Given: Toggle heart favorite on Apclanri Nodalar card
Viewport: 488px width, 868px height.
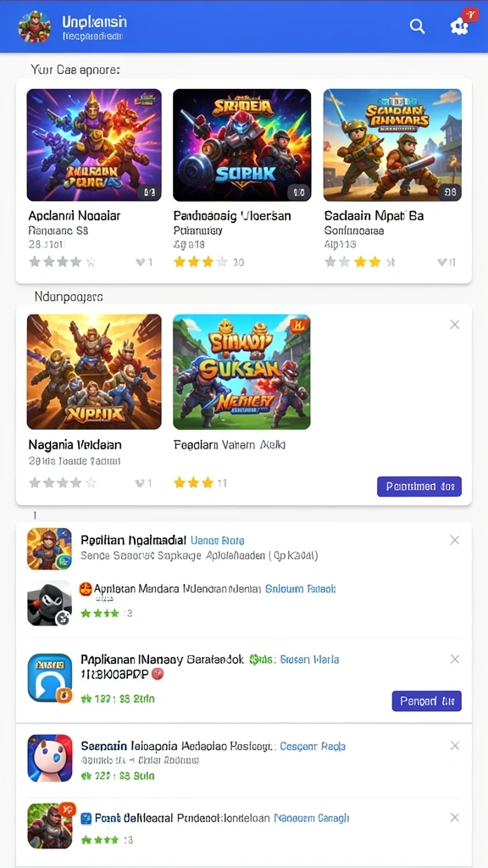Looking at the screenshot, I should click(x=144, y=263).
